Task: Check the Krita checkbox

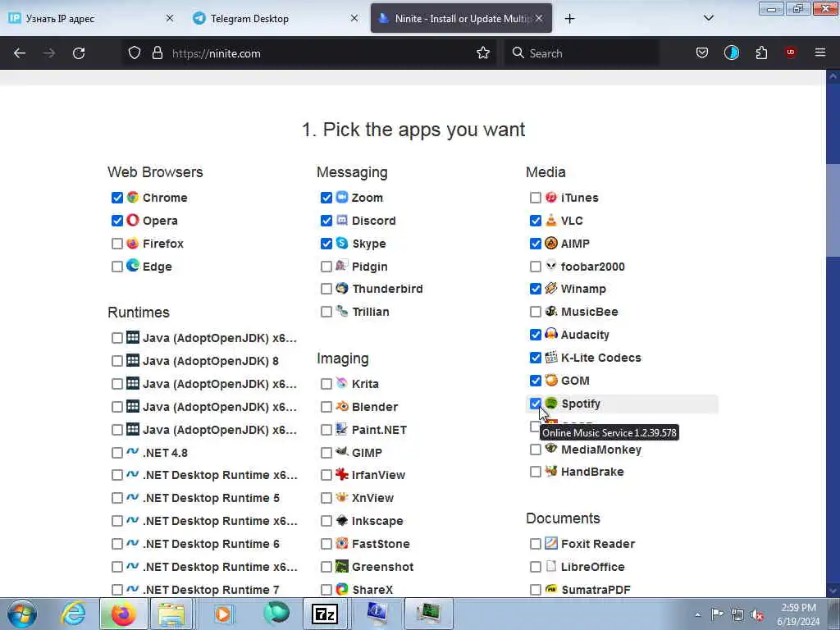Action: pos(326,384)
